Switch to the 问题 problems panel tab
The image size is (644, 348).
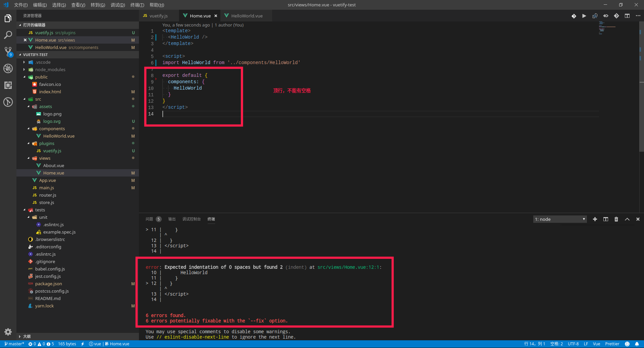coord(153,219)
